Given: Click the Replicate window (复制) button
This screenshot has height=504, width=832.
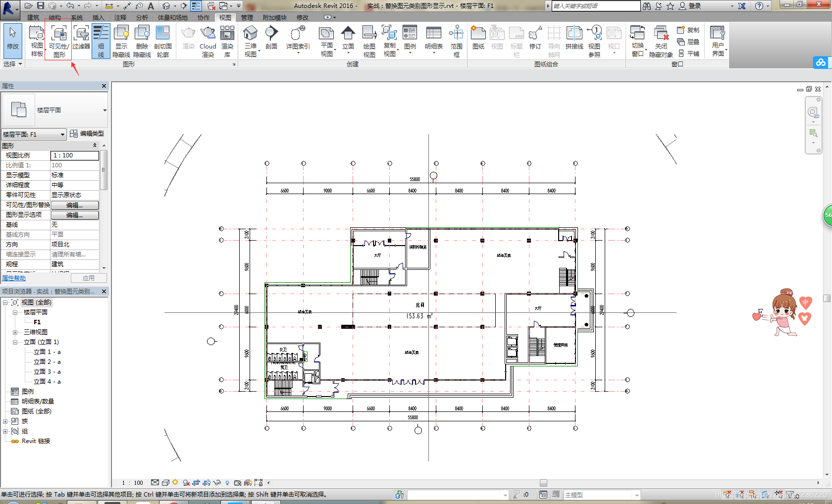Looking at the screenshot, I should pos(688,30).
